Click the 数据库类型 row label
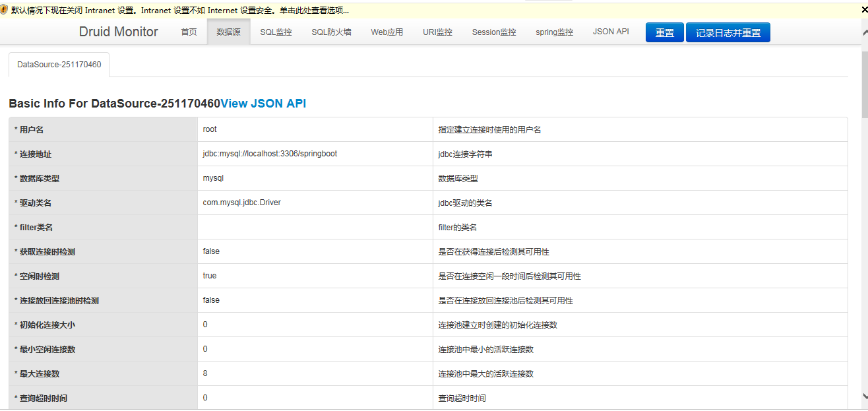 pos(37,179)
